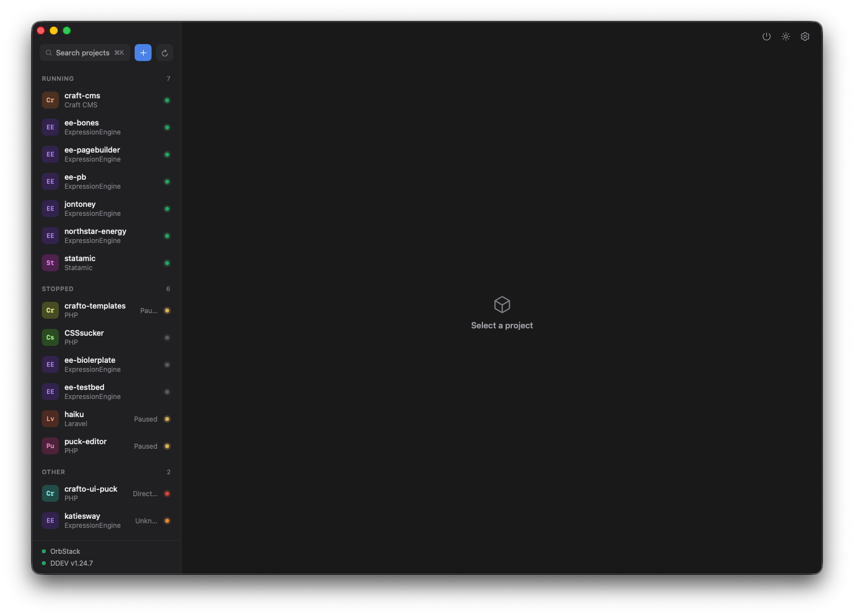The width and height of the screenshot is (854, 616).
Task: Toggle the light/dark theme sun icon
Action: coord(786,37)
